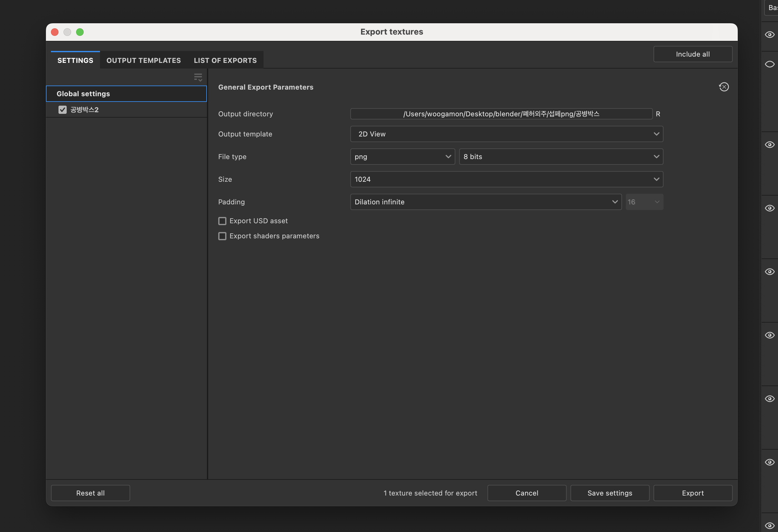Image resolution: width=778 pixels, height=532 pixels.
Task: Open the texture set list filter icon
Action: point(198,77)
